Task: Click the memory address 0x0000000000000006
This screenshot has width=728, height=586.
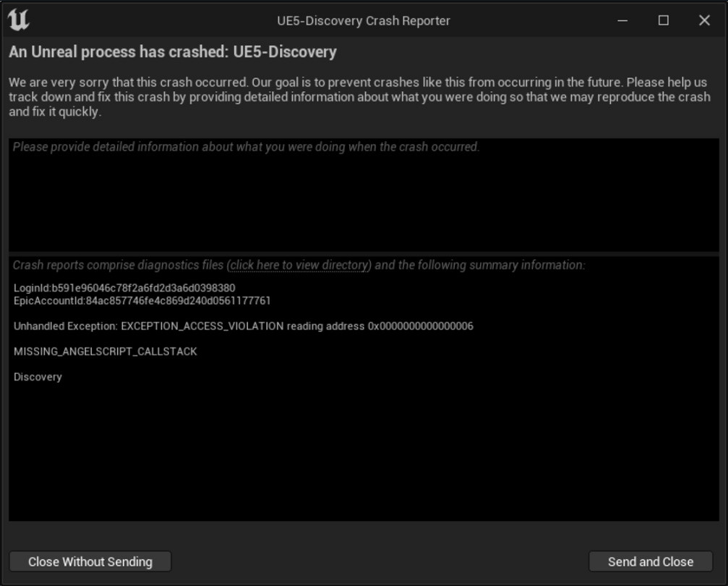Action: [421, 326]
